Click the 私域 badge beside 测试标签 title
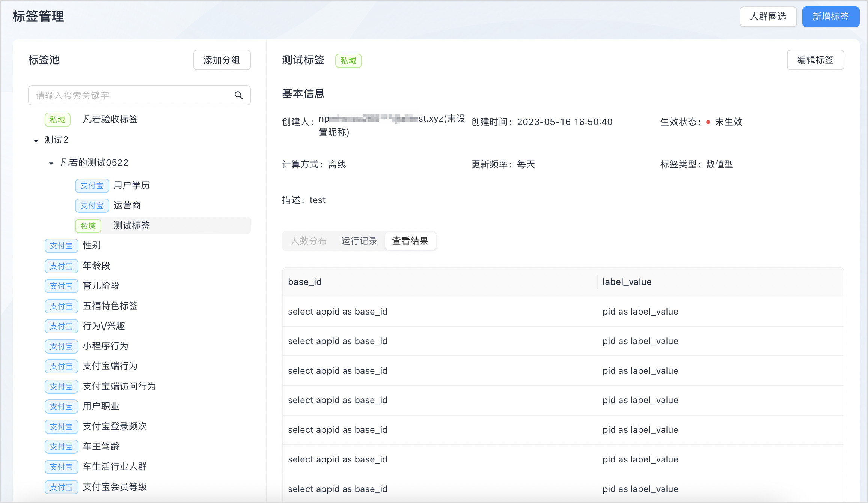This screenshot has height=503, width=868. tap(348, 60)
